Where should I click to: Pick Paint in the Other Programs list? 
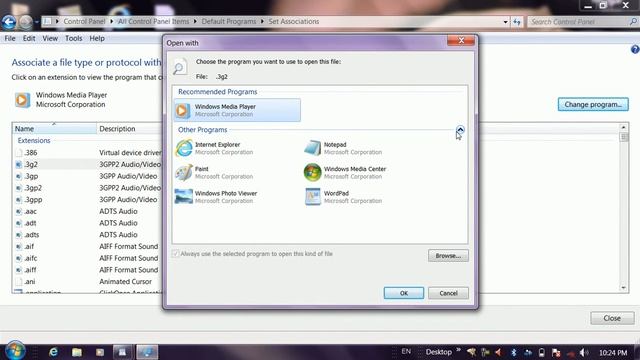[x=214, y=173]
